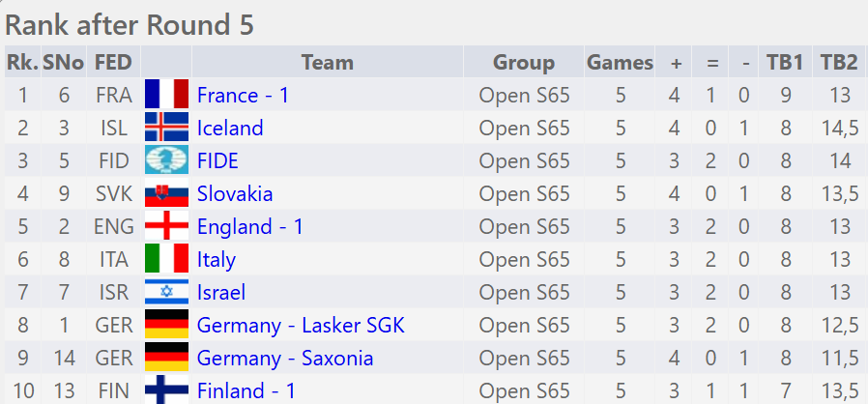868x404 pixels.
Task: Click the TB2 column header
Action: pyautogui.click(x=839, y=63)
